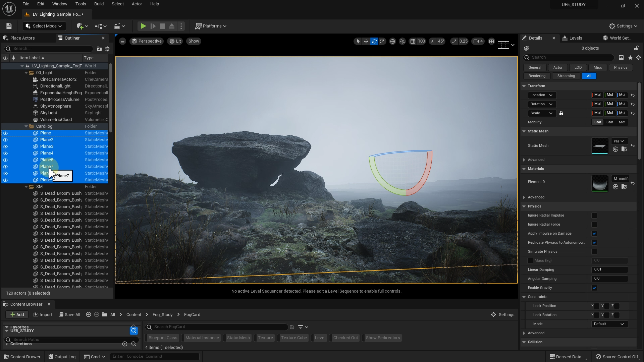
Task: Open Select Mode dropdown
Action: pyautogui.click(x=44, y=26)
